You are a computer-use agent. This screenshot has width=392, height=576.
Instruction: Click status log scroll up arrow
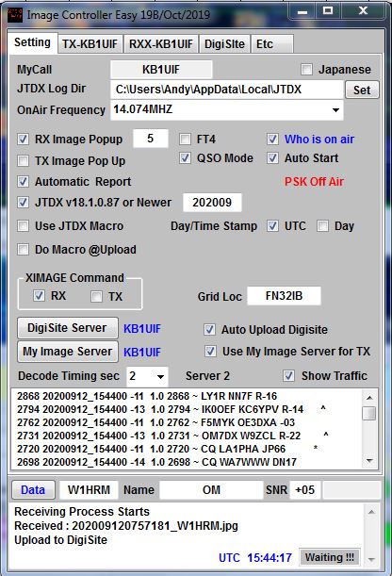point(371,512)
